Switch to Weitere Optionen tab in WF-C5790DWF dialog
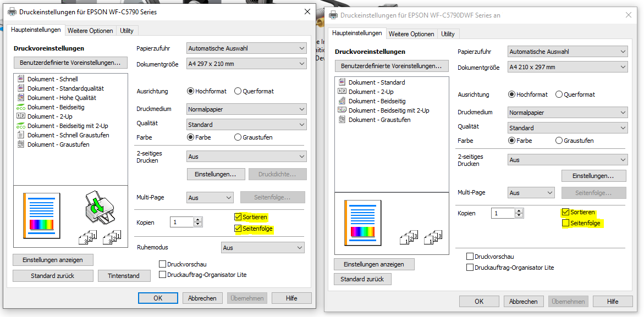This screenshot has height=317, width=644. pyautogui.click(x=411, y=34)
